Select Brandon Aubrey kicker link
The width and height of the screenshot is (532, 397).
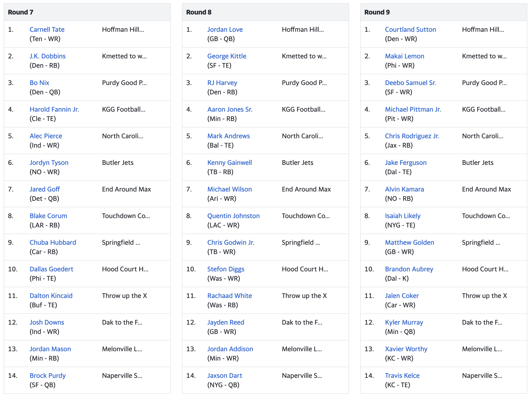(409, 269)
